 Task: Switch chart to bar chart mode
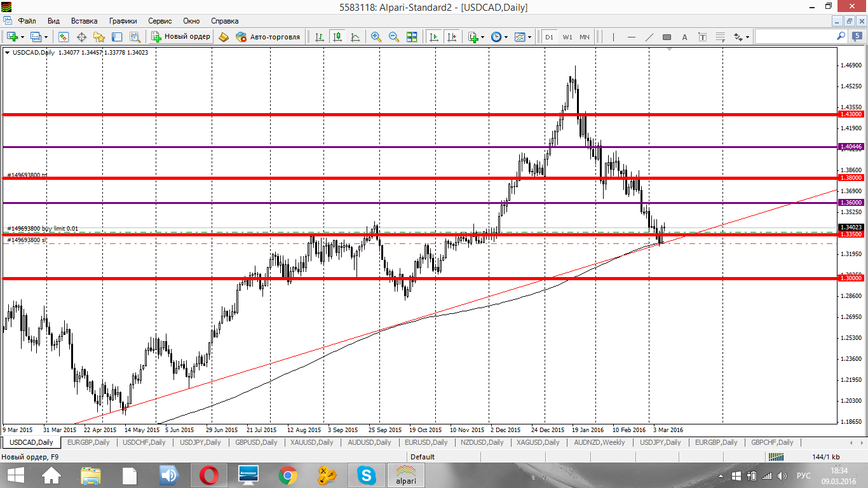[x=319, y=37]
